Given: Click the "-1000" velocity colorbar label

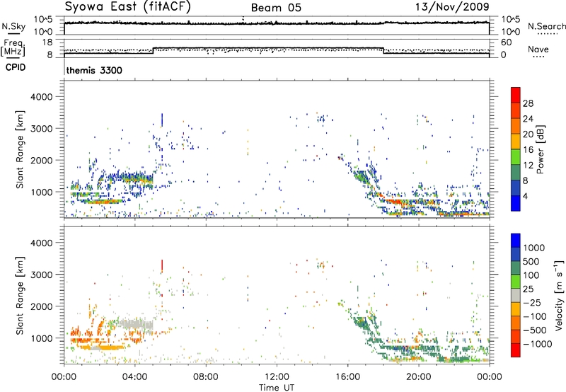Looking at the screenshot, I should (538, 344).
